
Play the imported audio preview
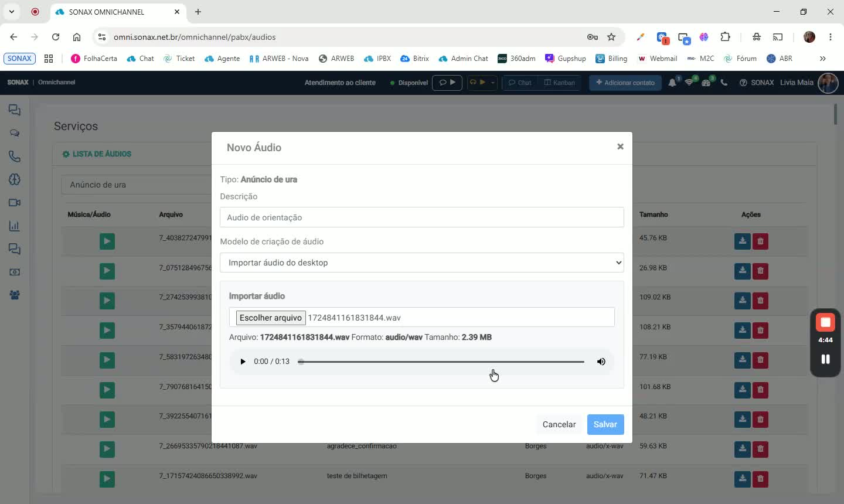coord(243,362)
